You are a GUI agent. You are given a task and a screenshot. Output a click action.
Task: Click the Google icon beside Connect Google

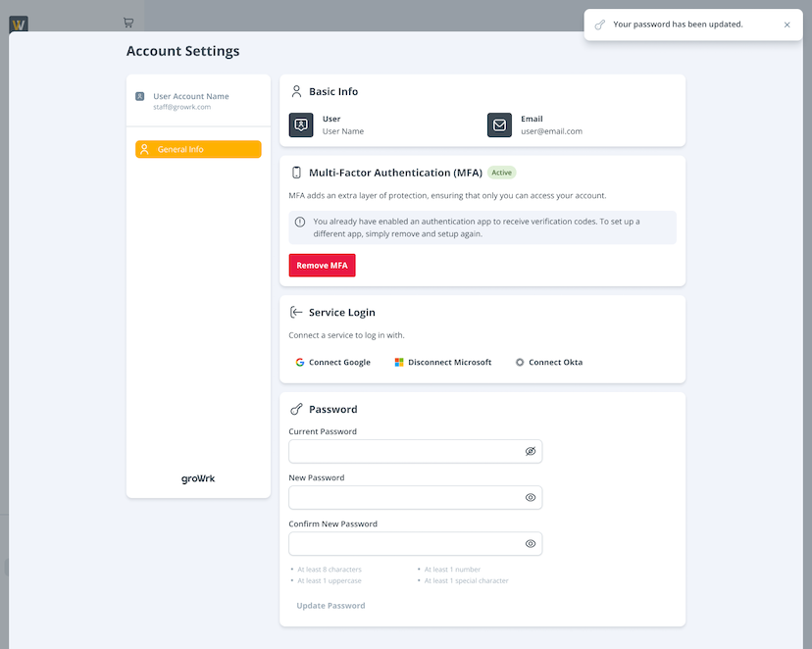[x=299, y=362]
